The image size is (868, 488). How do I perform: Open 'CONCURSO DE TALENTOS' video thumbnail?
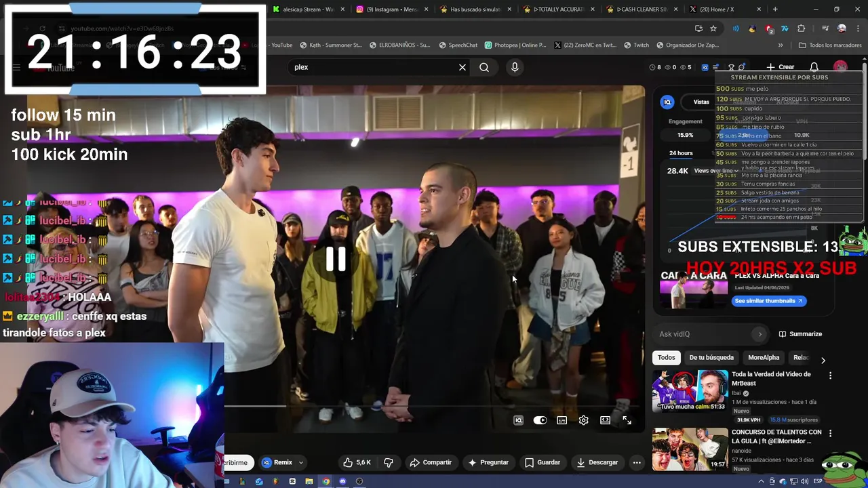tap(690, 449)
